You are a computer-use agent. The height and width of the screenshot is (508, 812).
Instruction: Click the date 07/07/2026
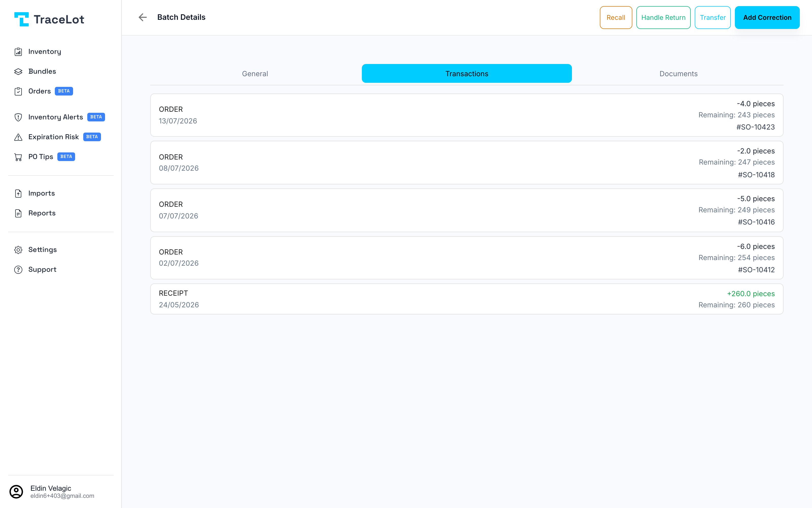[x=178, y=216]
